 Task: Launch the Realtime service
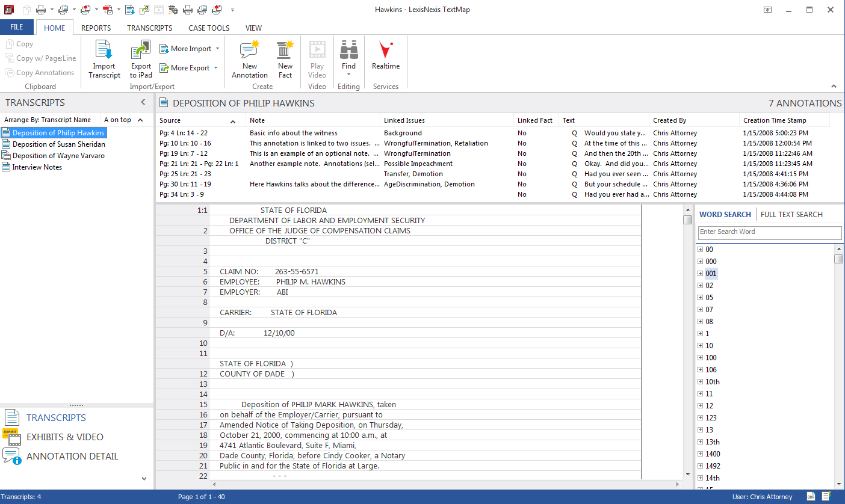tap(386, 55)
